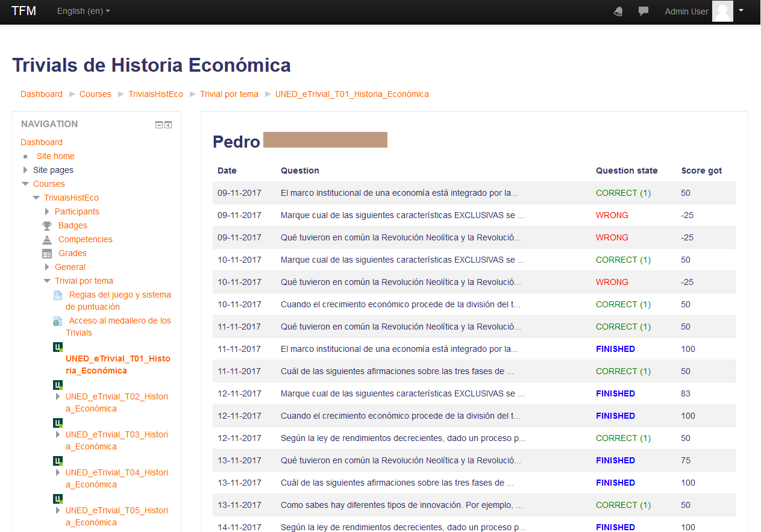Click the Badges trophy icon
This screenshot has height=532, width=761.
47,226
